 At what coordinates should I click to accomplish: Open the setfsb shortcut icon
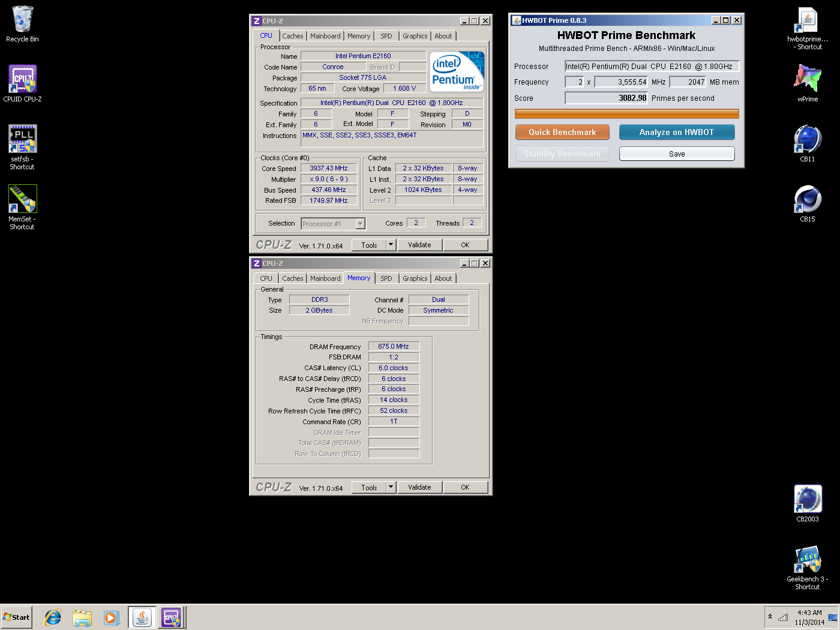point(22,147)
